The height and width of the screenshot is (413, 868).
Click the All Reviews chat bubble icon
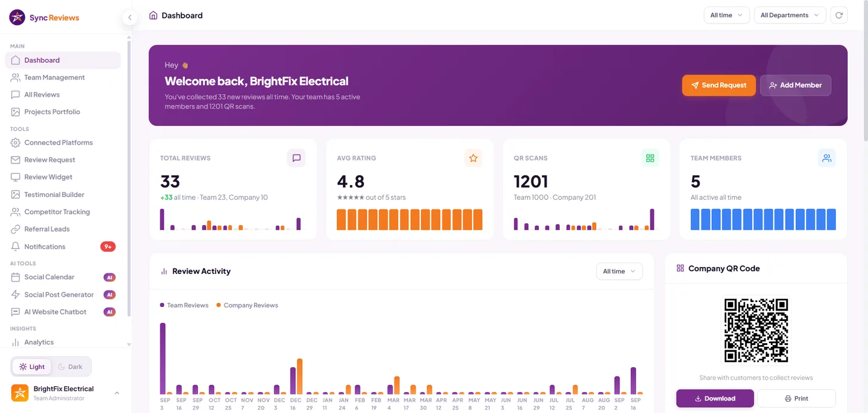[x=15, y=95]
